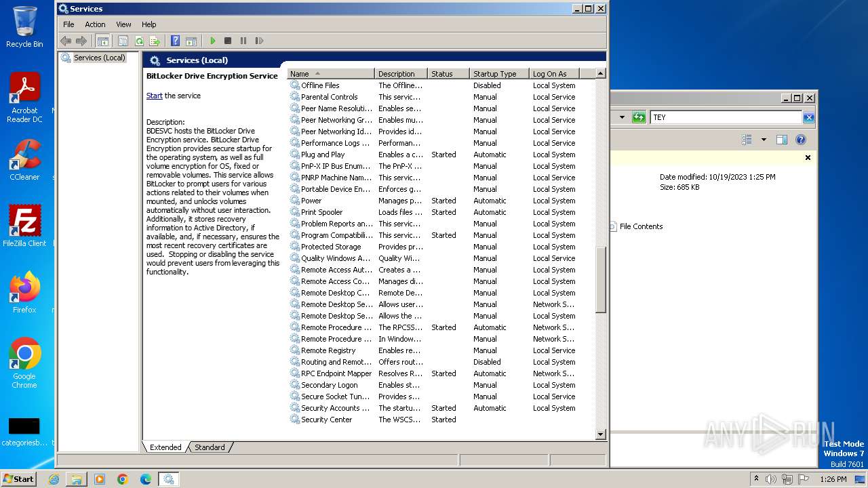Select the Parental Controls service

tap(441, 97)
